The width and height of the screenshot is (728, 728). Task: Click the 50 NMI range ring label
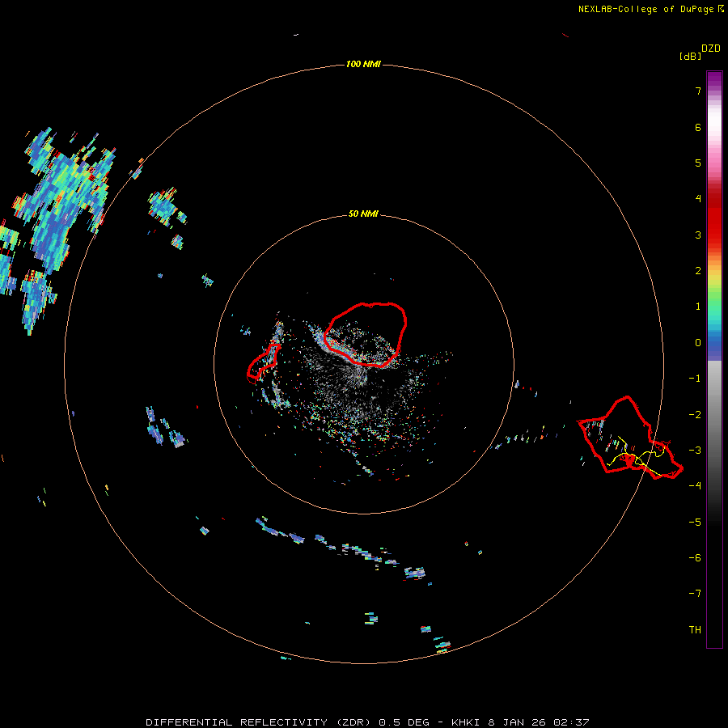363,214
